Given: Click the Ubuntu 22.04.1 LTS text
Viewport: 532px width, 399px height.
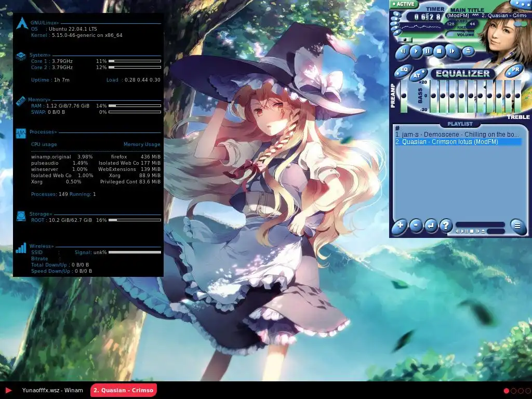Looking at the screenshot, I should pyautogui.click(x=73, y=29).
